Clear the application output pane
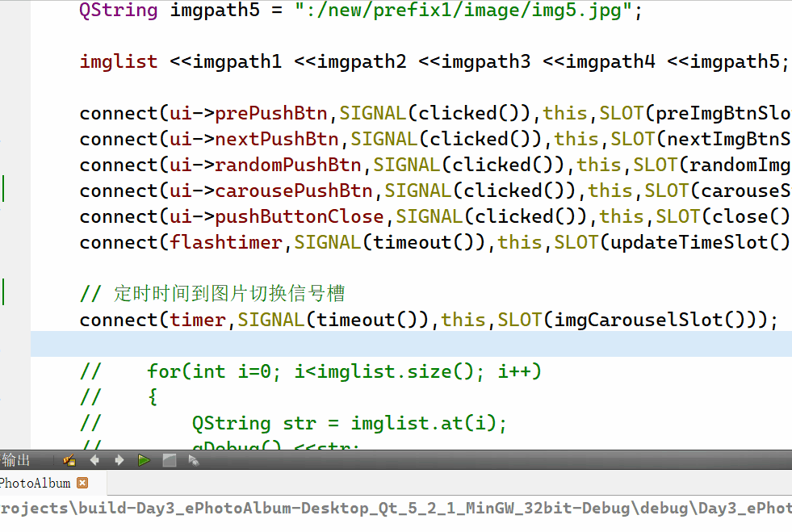The width and height of the screenshot is (792, 532). click(69, 460)
